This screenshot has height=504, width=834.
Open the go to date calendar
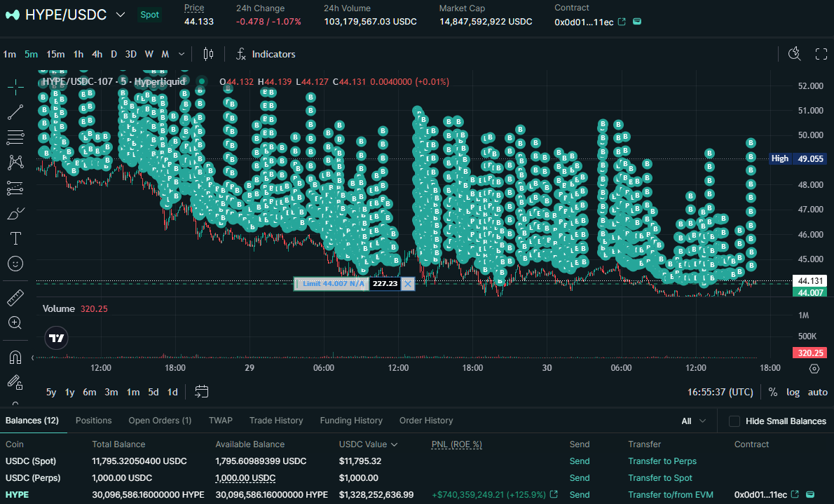[x=202, y=392]
